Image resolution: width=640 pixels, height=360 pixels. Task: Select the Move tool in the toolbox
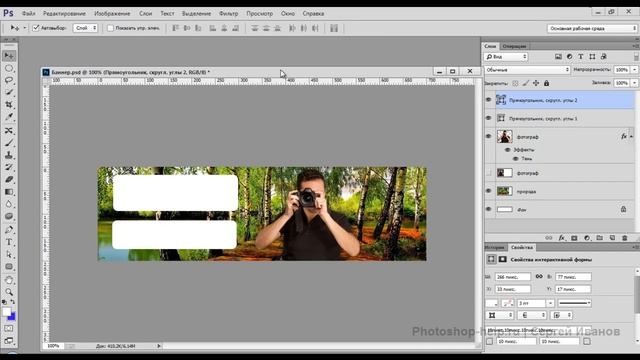point(9,56)
